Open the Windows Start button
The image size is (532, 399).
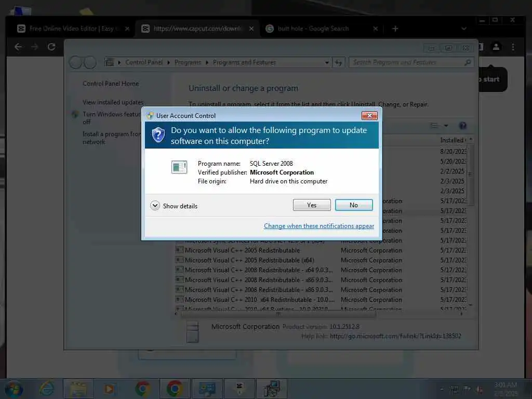tap(14, 389)
